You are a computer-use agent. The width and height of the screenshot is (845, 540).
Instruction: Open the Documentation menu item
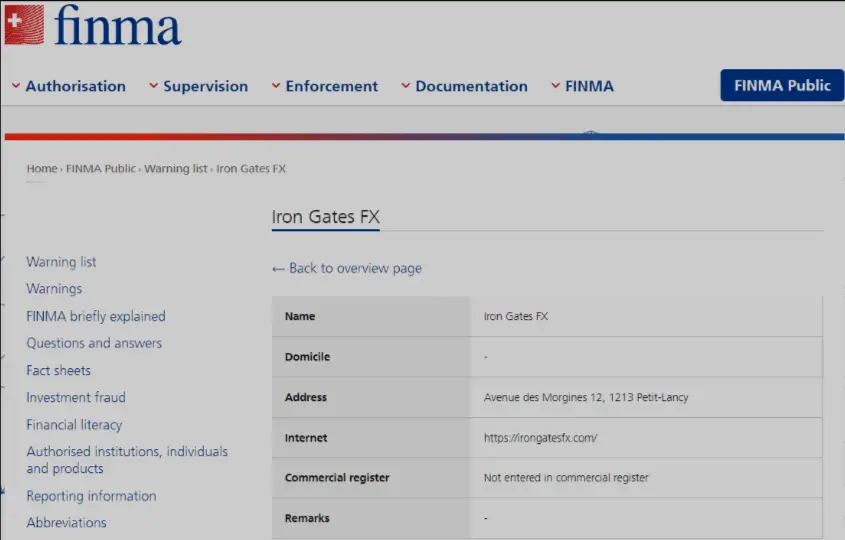point(472,86)
